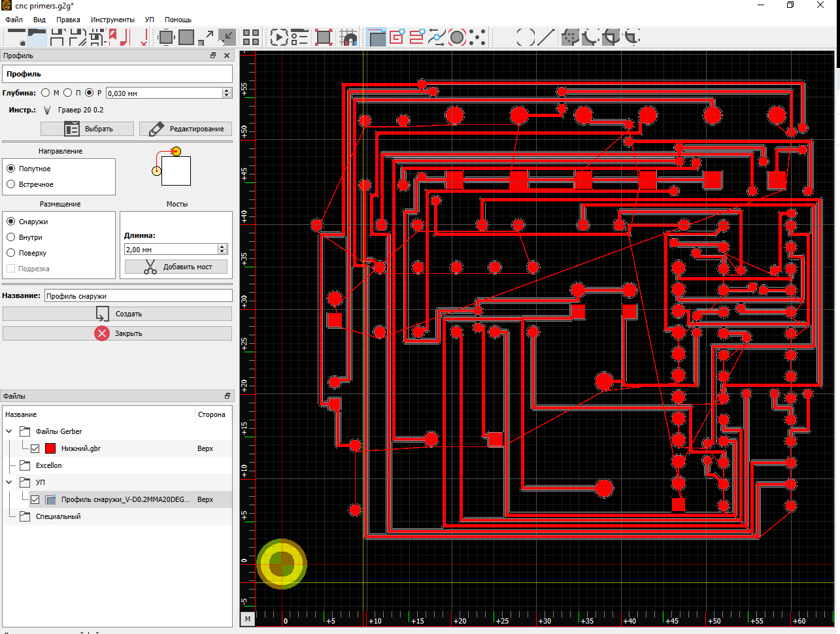Click the diagonal line tool icon
840x634 pixels.
coord(546,37)
